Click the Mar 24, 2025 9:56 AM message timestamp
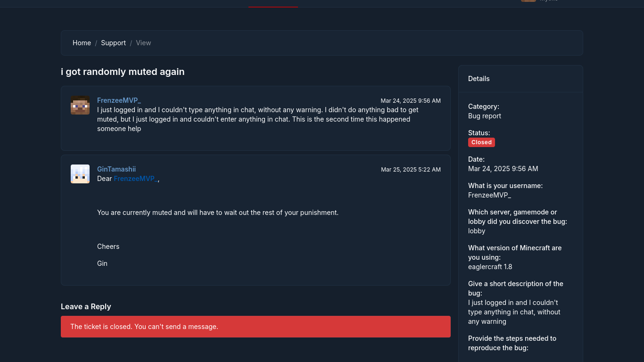 click(411, 101)
